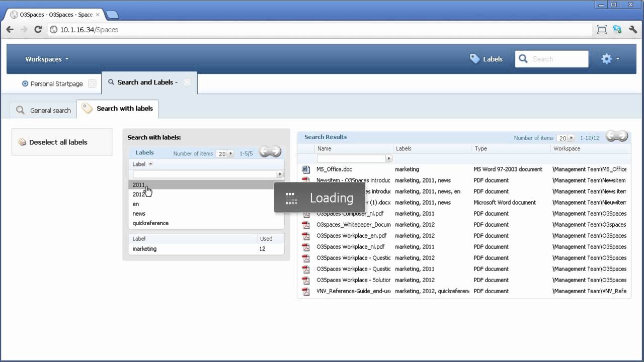Open O3Spaces Workplace - Solution document
This screenshot has height=362, width=644.
[x=353, y=280]
